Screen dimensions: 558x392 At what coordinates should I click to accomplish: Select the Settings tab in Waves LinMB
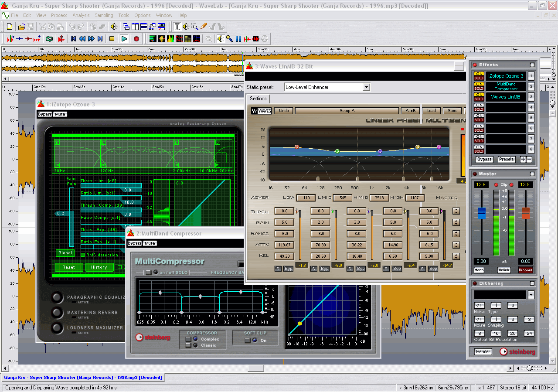258,99
